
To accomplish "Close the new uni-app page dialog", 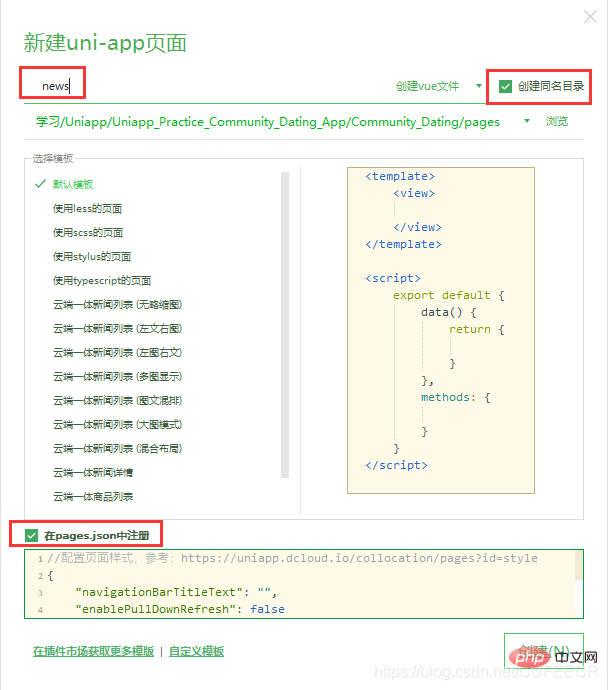I will point(590,17).
